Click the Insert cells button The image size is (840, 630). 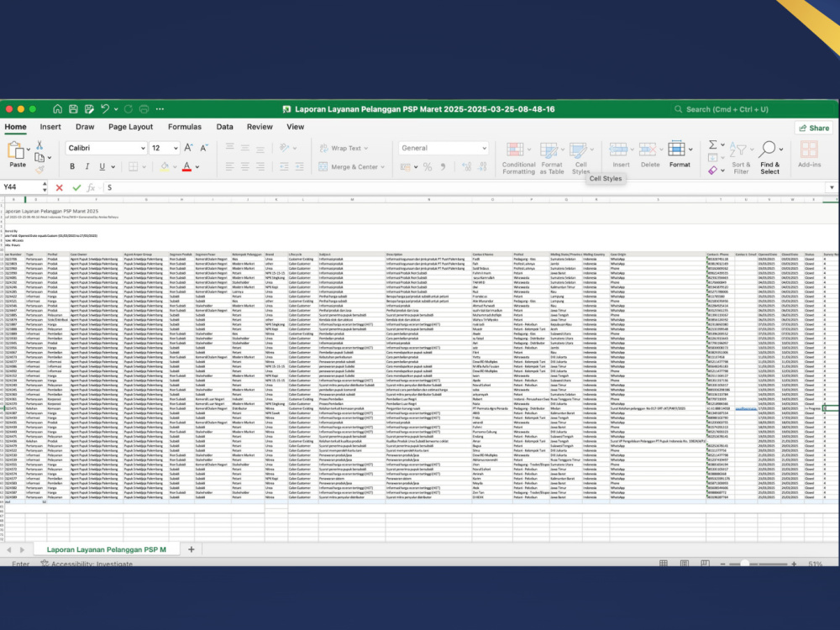tap(621, 155)
